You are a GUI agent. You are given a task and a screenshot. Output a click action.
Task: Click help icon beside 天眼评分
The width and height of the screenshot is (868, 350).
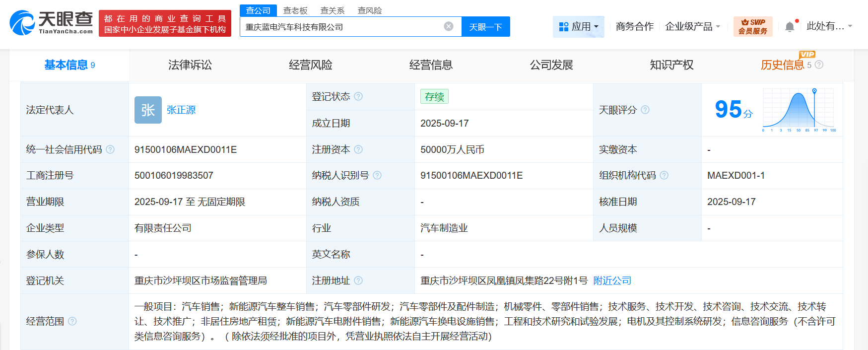point(645,110)
